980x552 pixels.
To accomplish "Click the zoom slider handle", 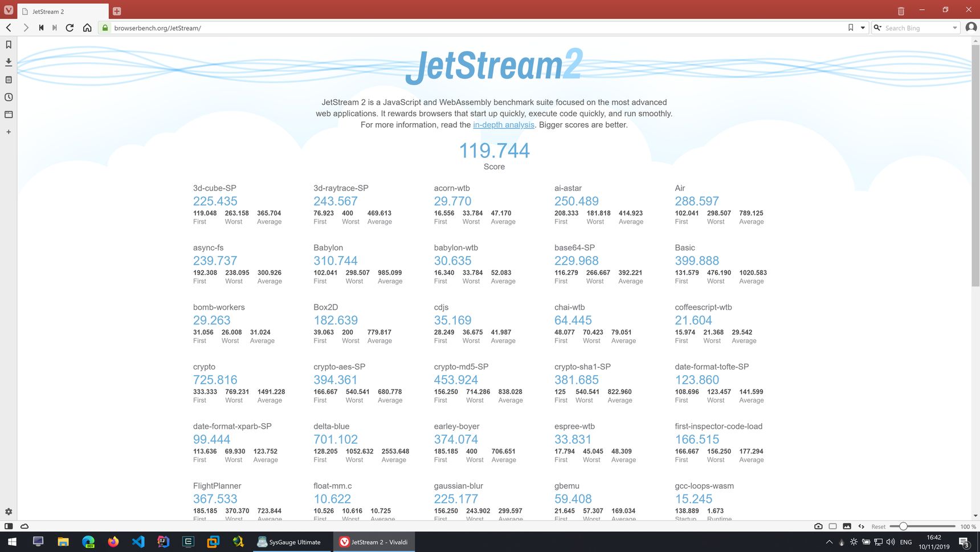I will click(x=903, y=526).
